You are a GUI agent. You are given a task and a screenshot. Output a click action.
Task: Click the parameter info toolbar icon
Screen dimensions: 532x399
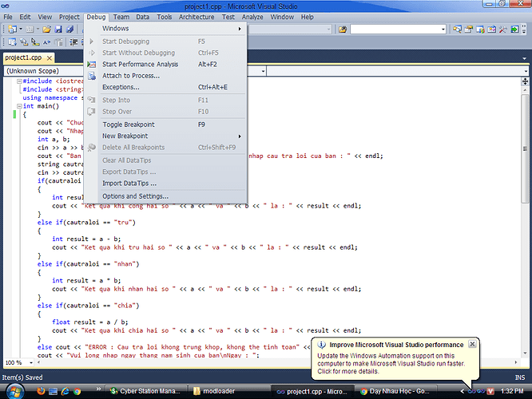pyautogui.click(x=24, y=42)
